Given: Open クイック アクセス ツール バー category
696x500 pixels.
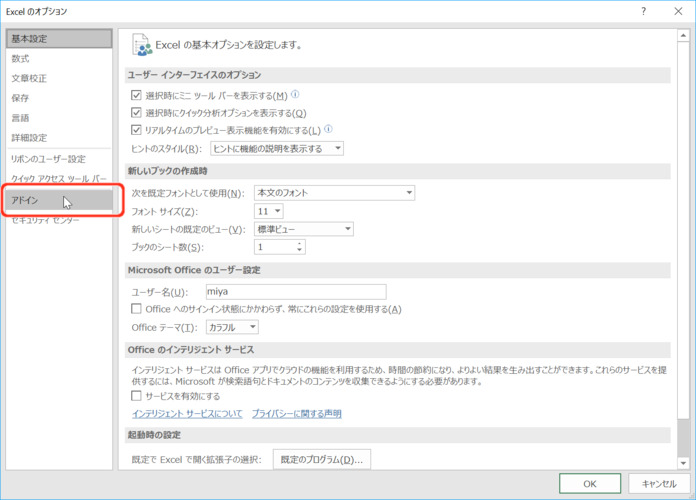Looking at the screenshot, I should coord(59,179).
